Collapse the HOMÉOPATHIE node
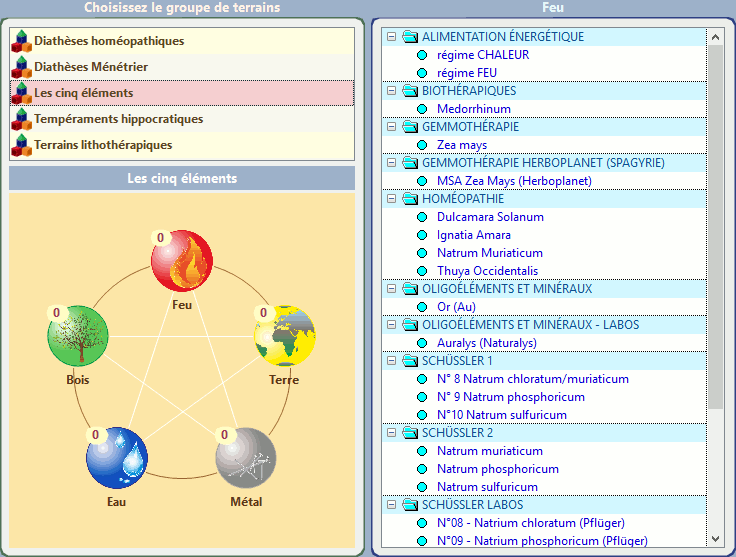736x557 pixels. click(391, 199)
